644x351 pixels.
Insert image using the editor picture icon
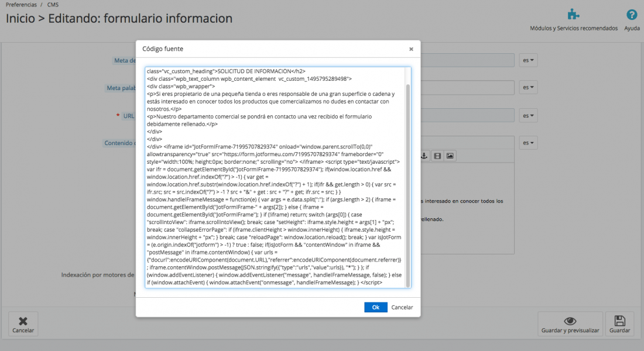coord(450,156)
